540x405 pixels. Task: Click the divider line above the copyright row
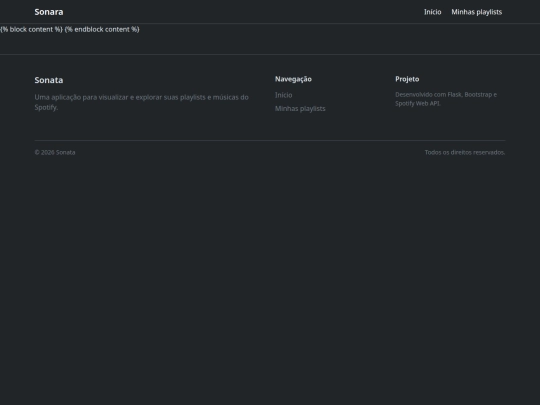click(x=270, y=140)
